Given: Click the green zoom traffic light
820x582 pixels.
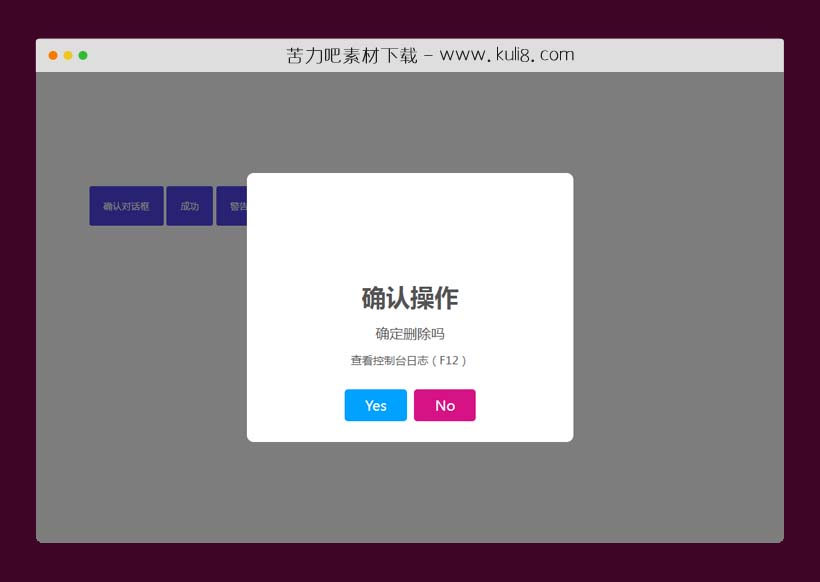Looking at the screenshot, I should point(83,57).
